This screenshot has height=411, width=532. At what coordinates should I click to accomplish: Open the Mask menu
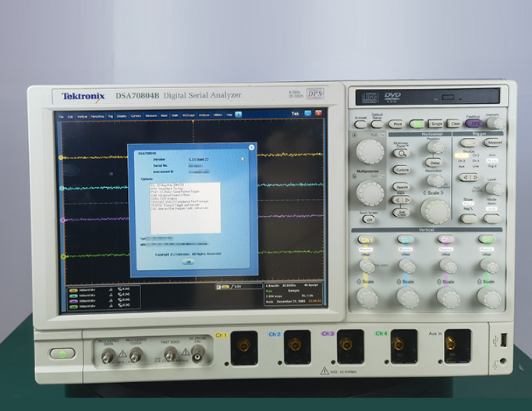click(165, 115)
